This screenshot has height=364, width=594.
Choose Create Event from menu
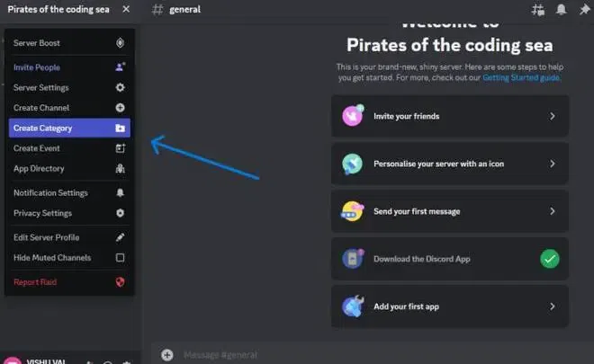[x=69, y=148]
